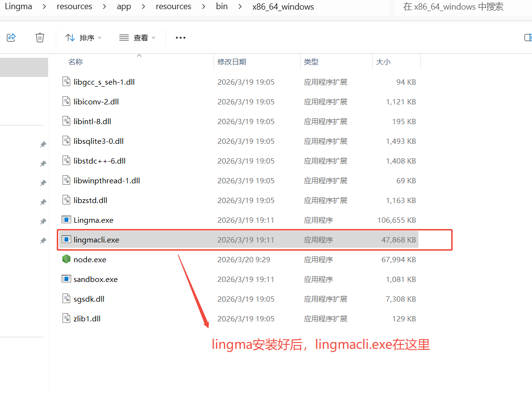Expand chevron after Lingma breadcrumb
Viewport: 532px width, 395px height.
click(44, 6)
